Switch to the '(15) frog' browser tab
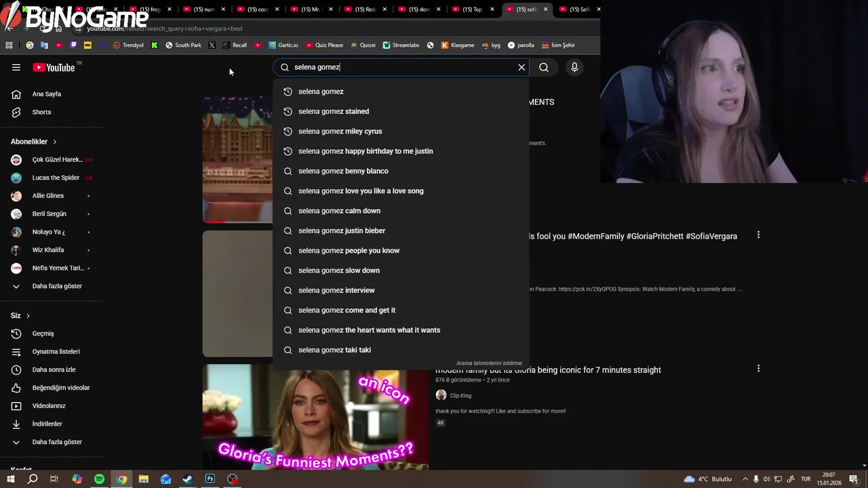The width and height of the screenshot is (868, 488). [149, 9]
